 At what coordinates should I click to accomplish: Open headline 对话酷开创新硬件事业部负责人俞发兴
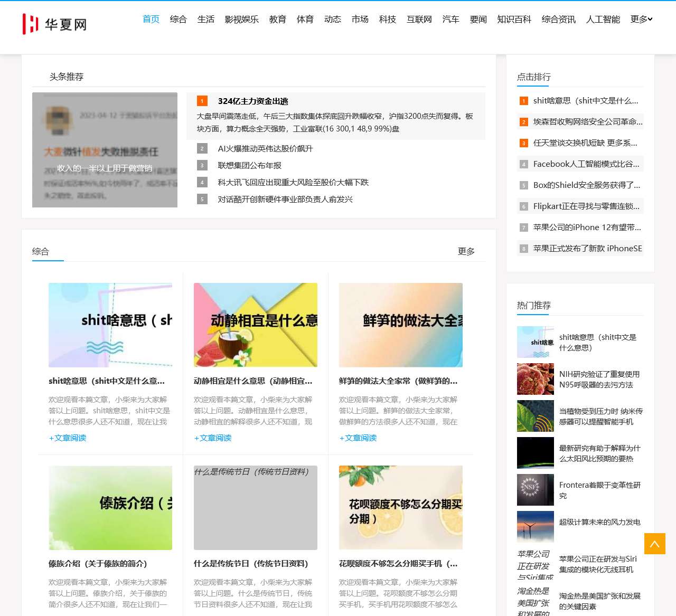(x=286, y=199)
